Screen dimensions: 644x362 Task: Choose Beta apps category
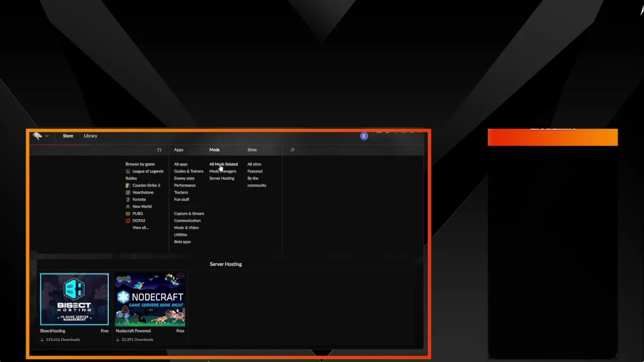click(182, 242)
